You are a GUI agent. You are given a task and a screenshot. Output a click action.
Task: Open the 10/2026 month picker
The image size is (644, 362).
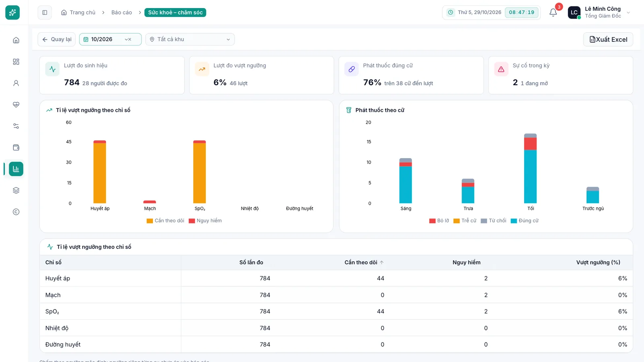(x=110, y=39)
